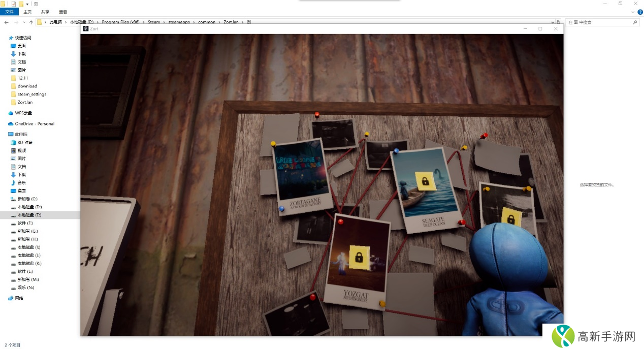Click the Properties icon in quick access toolbar
The height and width of the screenshot is (349, 644).
click(14, 4)
